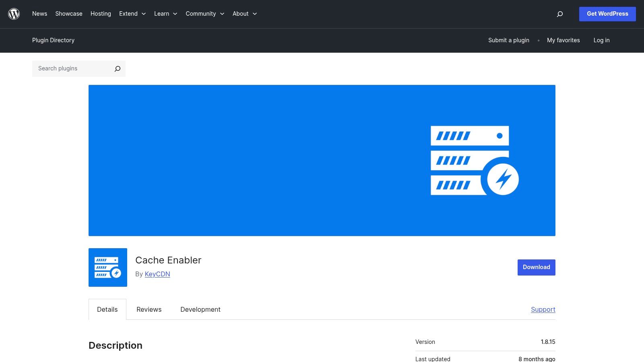Click the Description heading
The width and height of the screenshot is (644, 362).
pyautogui.click(x=116, y=346)
